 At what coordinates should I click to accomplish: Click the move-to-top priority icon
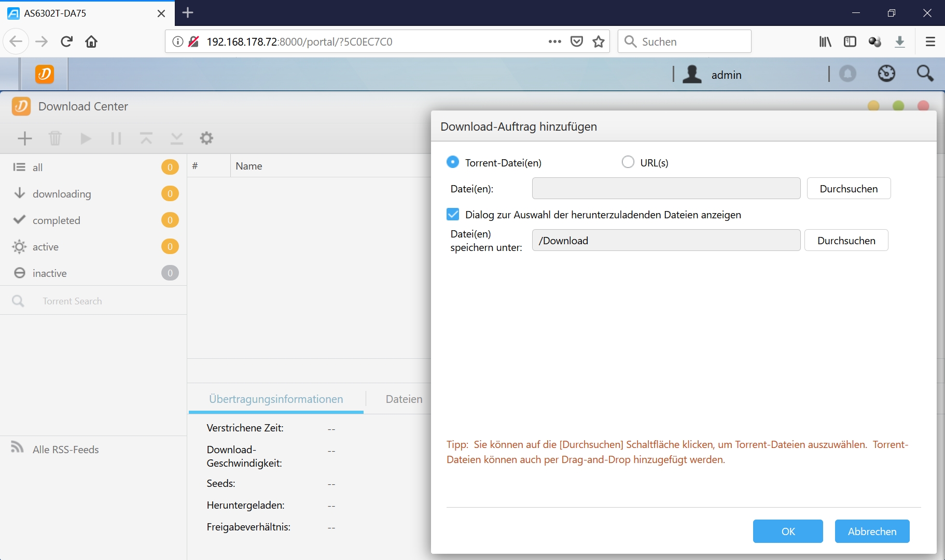146,138
